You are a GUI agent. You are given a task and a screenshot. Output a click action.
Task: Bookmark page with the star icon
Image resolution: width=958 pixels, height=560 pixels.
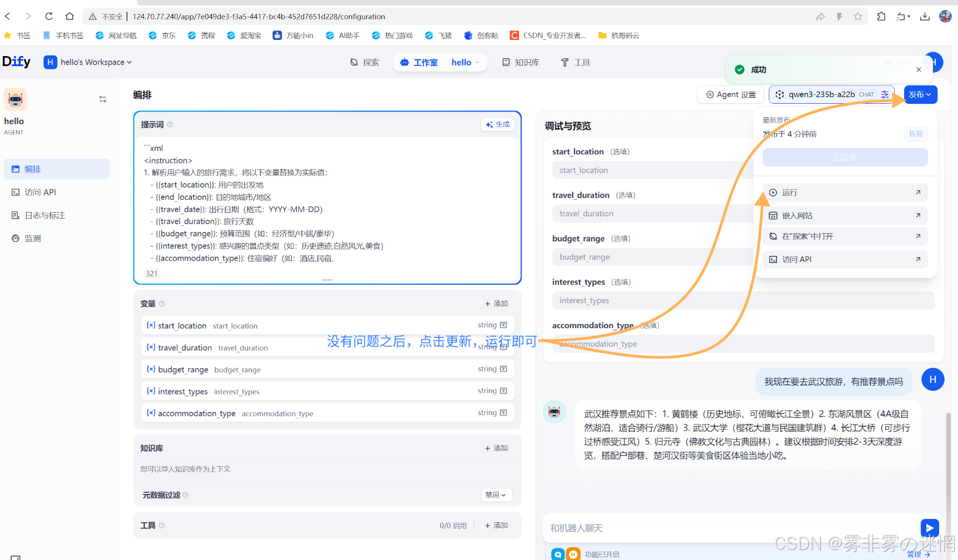tap(858, 17)
